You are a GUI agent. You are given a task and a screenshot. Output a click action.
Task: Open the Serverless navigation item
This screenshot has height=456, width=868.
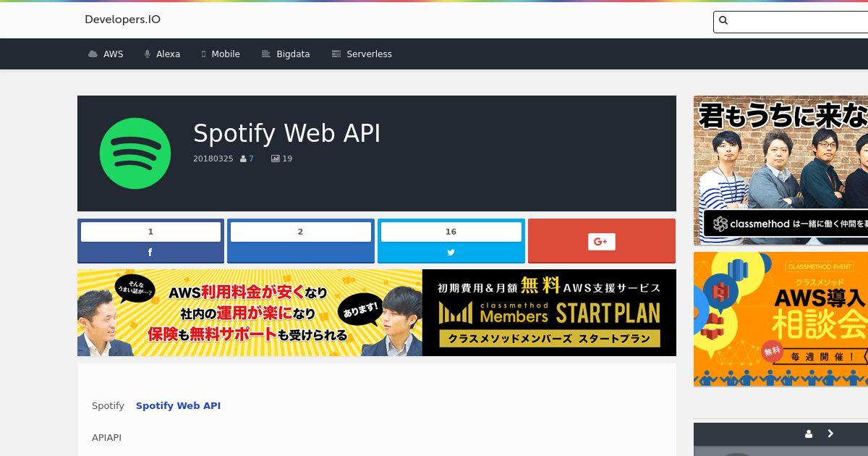[x=362, y=54]
